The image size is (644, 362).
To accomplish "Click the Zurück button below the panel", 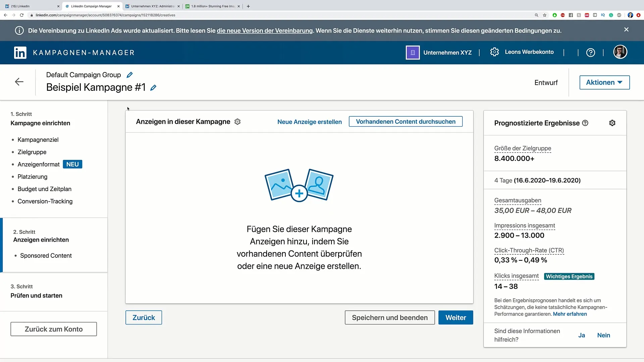I will [x=144, y=317].
